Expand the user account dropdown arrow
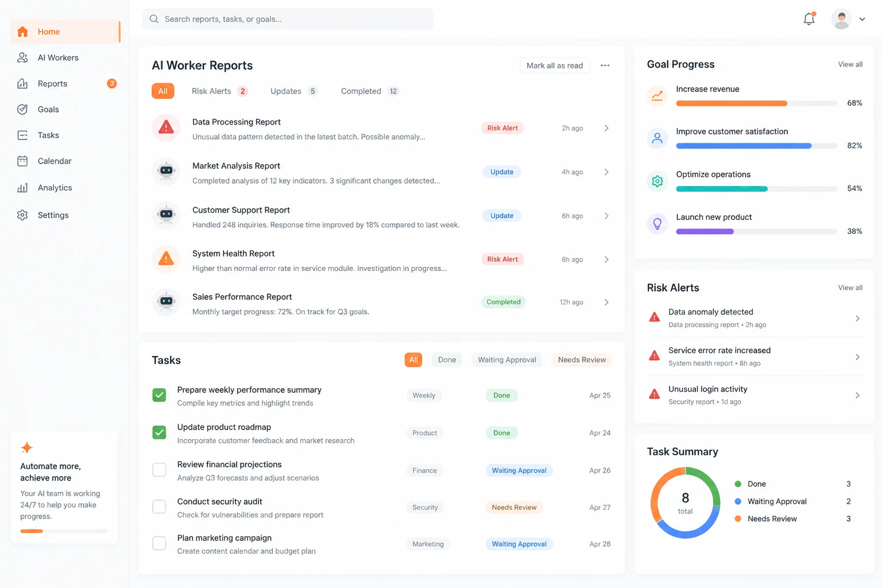This screenshot has width=882, height=588. point(862,19)
